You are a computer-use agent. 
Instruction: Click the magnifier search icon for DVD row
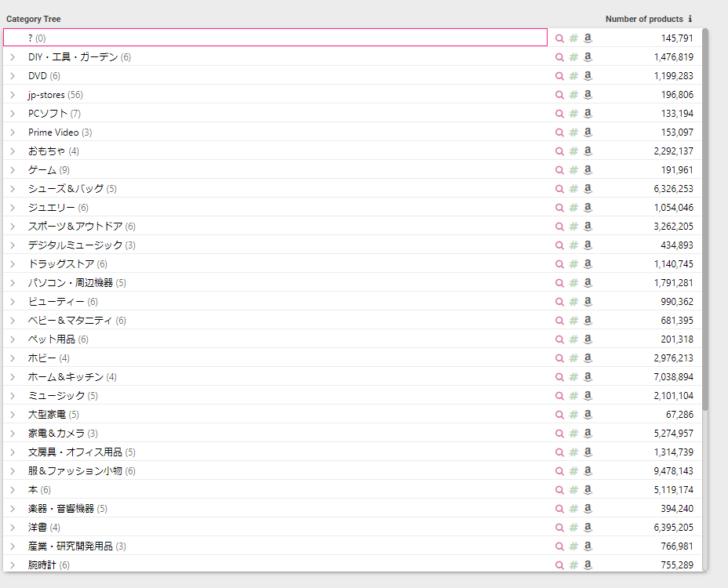point(559,76)
